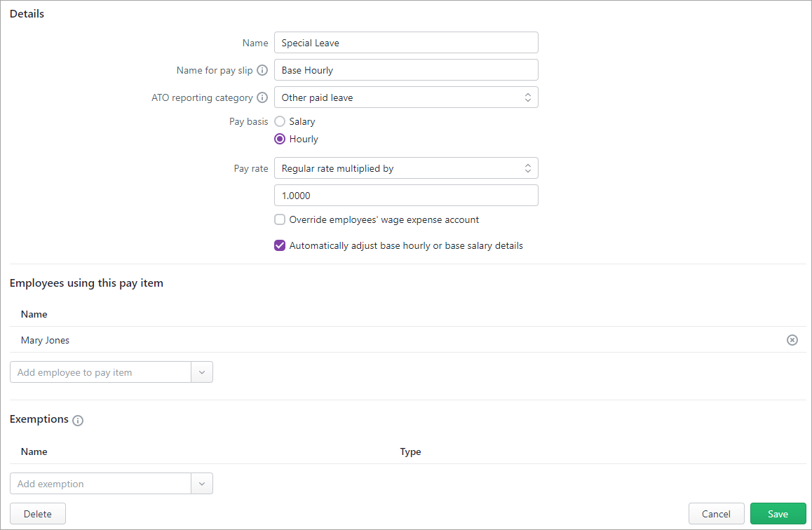
Task: Click the Cancel button
Action: coord(716,514)
